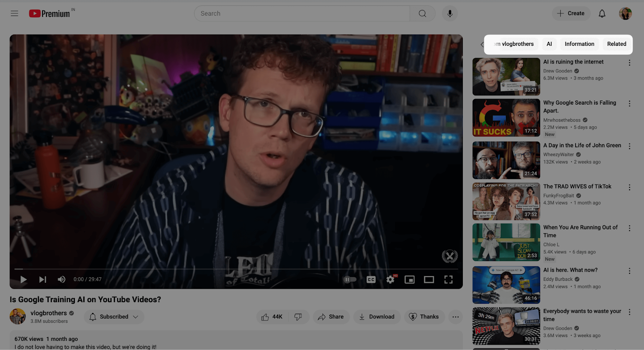
Task: Switch to theater mode
Action: click(429, 279)
